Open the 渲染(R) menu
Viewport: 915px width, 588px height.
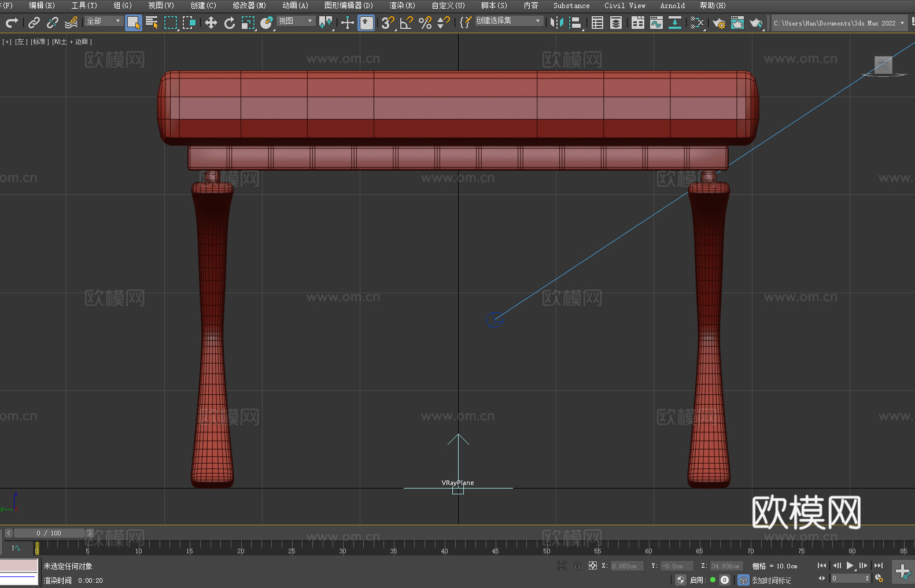point(402,5)
